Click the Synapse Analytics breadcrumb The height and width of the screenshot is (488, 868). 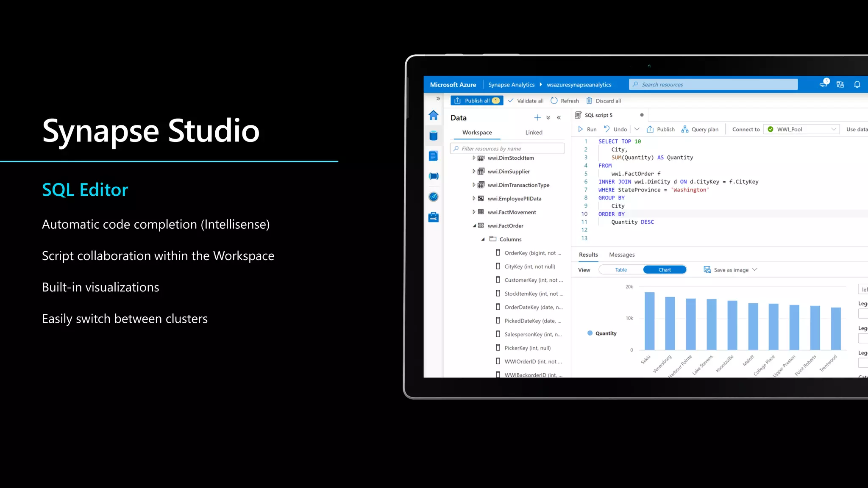(511, 85)
